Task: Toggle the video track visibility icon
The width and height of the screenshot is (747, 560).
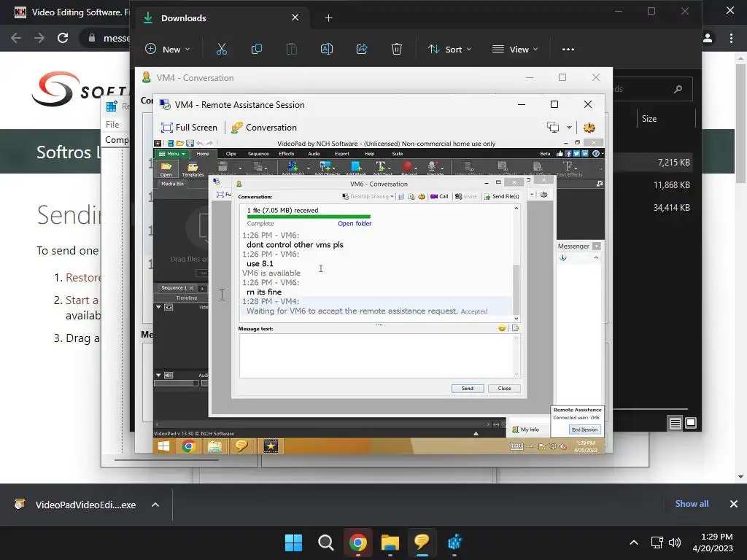Action: click(169, 307)
